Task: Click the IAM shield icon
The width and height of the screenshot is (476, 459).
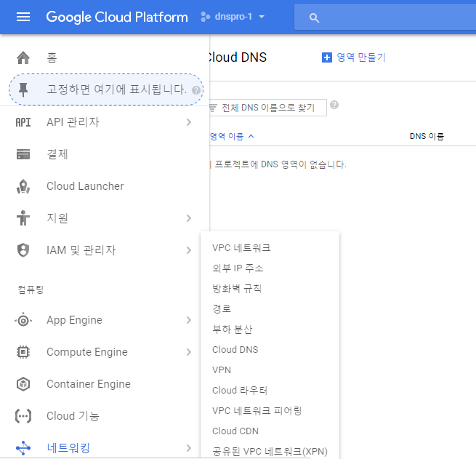Action: pyautogui.click(x=23, y=250)
